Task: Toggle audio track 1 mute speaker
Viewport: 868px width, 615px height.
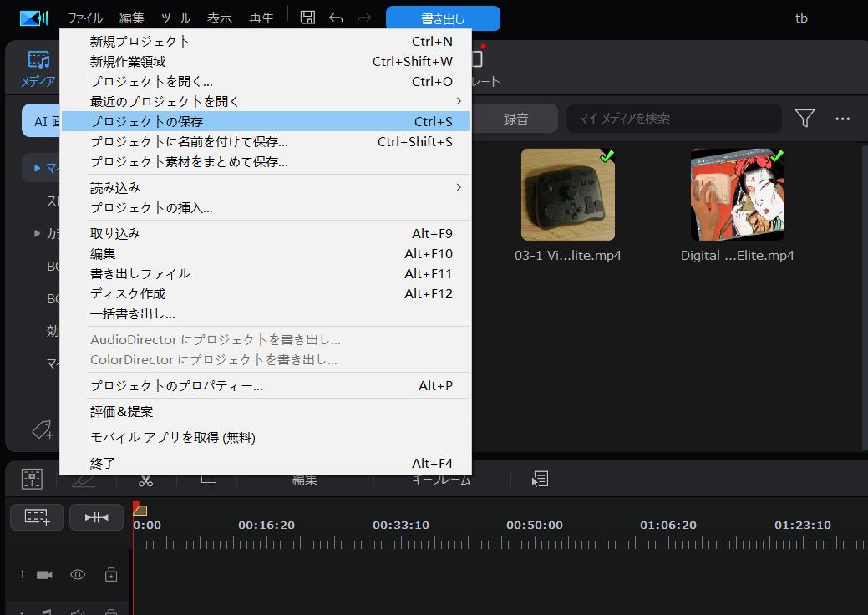Action: pyautogui.click(x=78, y=612)
